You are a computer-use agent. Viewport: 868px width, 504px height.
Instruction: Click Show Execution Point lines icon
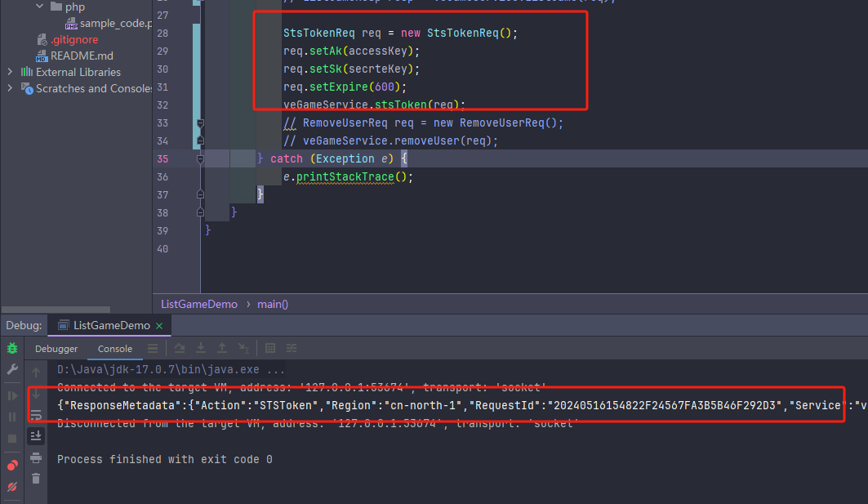pos(153,348)
